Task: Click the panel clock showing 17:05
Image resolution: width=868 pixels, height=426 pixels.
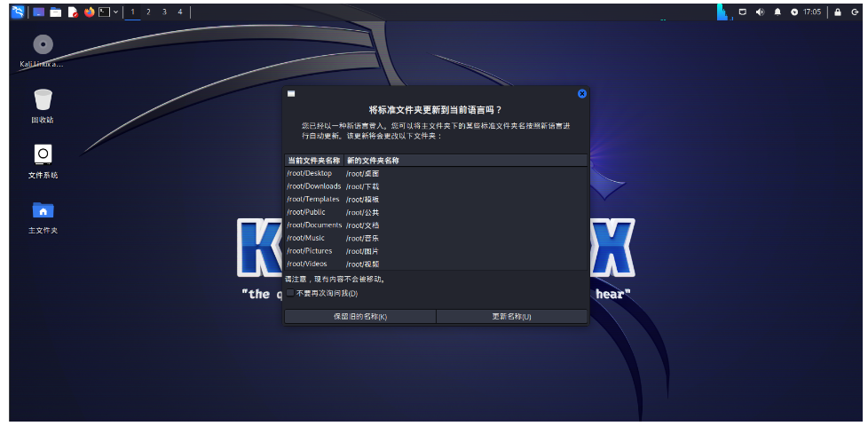Action: pyautogui.click(x=811, y=12)
